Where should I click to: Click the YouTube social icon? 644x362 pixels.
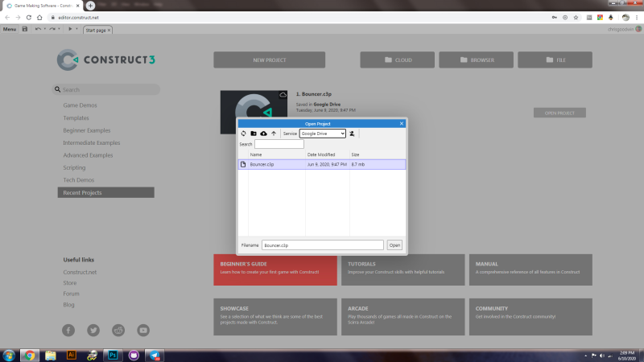pyautogui.click(x=143, y=330)
